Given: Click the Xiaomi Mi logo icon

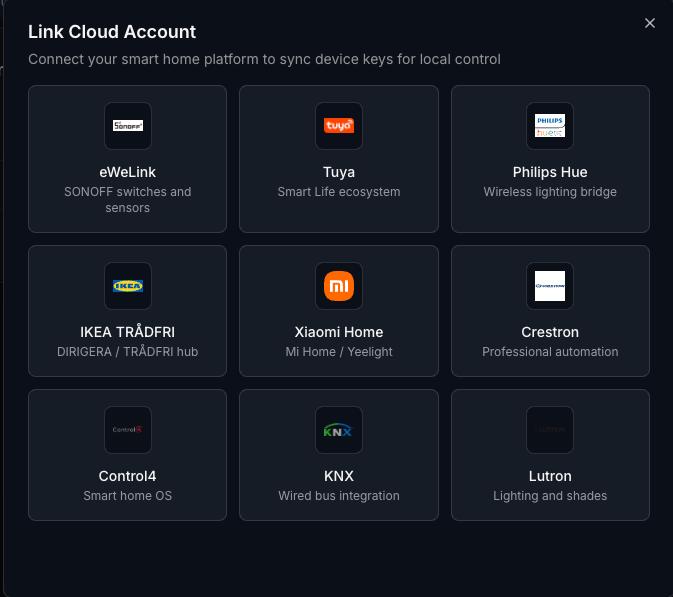Looking at the screenshot, I should point(339,286).
